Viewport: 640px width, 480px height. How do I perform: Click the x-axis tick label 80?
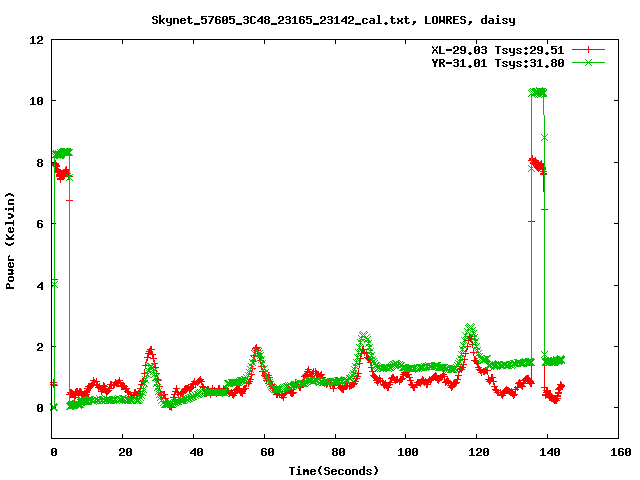338,452
